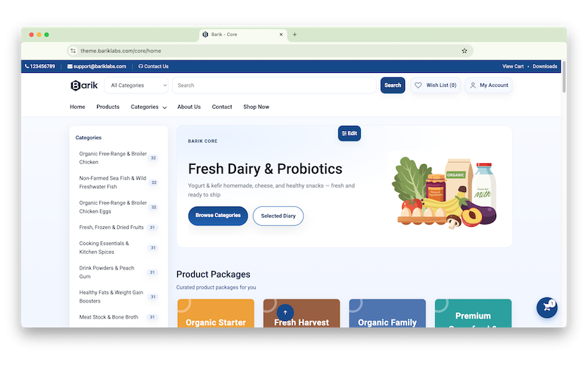Screen dimensions: 588x368
Task: Open the Products menu item
Action: pyautogui.click(x=107, y=107)
